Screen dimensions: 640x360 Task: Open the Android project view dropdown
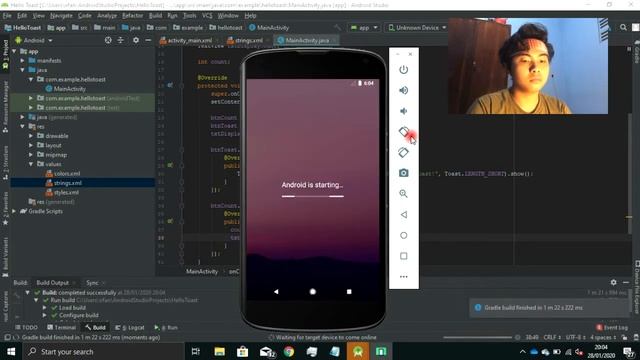point(34,40)
